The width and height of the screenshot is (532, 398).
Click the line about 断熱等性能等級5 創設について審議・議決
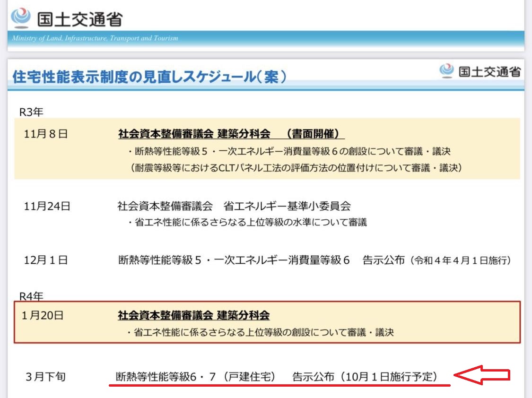pyautogui.click(x=289, y=151)
